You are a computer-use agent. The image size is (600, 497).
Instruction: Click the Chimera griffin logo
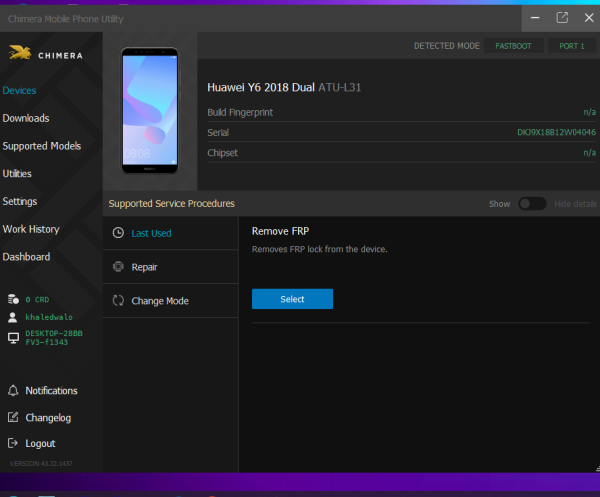point(20,52)
